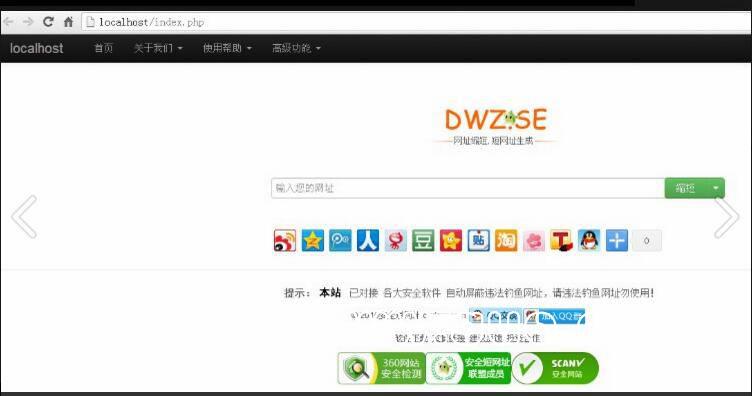The width and height of the screenshot is (752, 396).
Task: Go to next slide right arrow
Action: (x=727, y=217)
